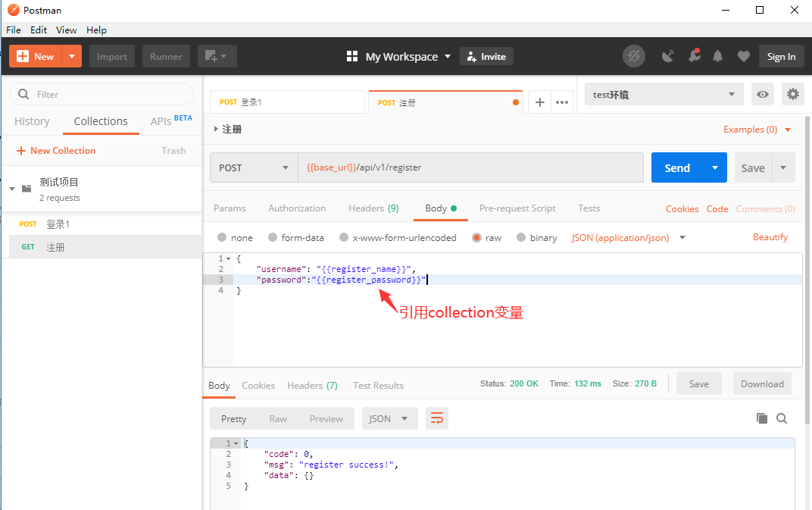Screen dimensions: 812x510
Task: Open the Params tab
Action: (230, 208)
